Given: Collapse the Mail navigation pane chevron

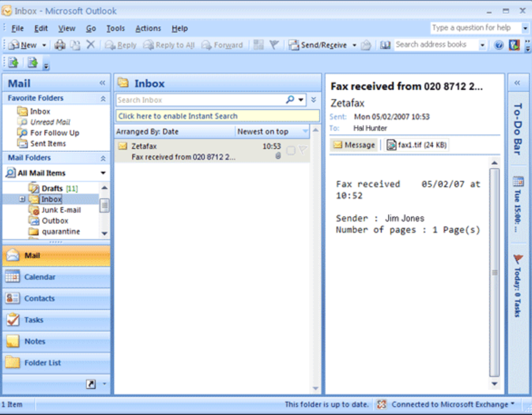Looking at the screenshot, I should [102, 83].
